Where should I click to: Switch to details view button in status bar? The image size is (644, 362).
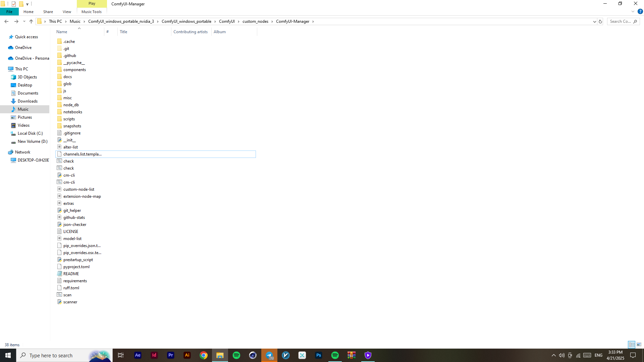click(x=632, y=345)
